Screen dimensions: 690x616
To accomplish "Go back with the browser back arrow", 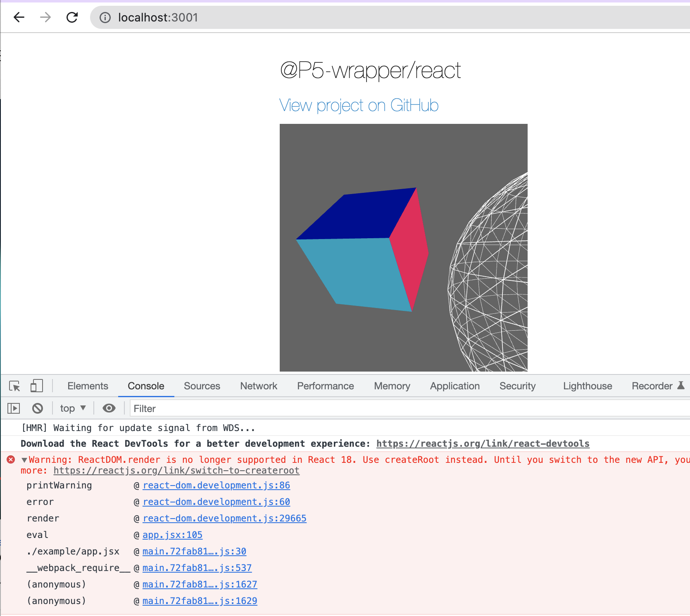I will (x=19, y=17).
